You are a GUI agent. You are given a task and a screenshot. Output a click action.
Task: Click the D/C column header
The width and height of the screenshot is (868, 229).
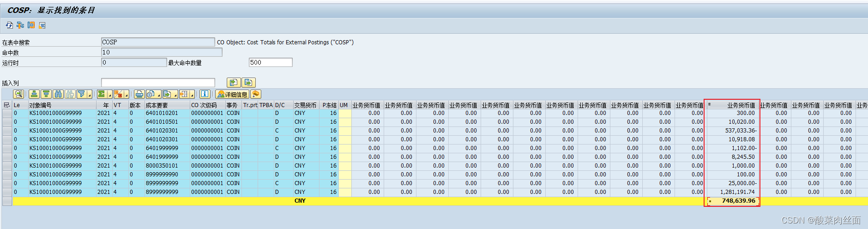click(283, 105)
